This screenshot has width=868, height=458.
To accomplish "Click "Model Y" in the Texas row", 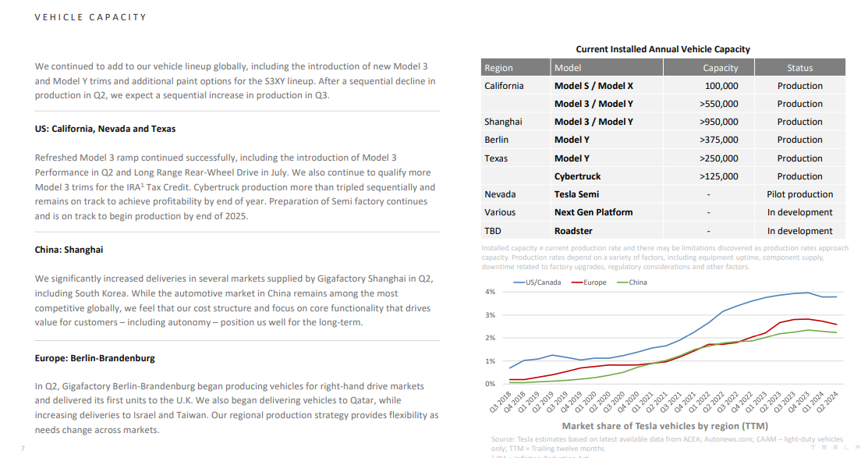I will click(572, 158).
